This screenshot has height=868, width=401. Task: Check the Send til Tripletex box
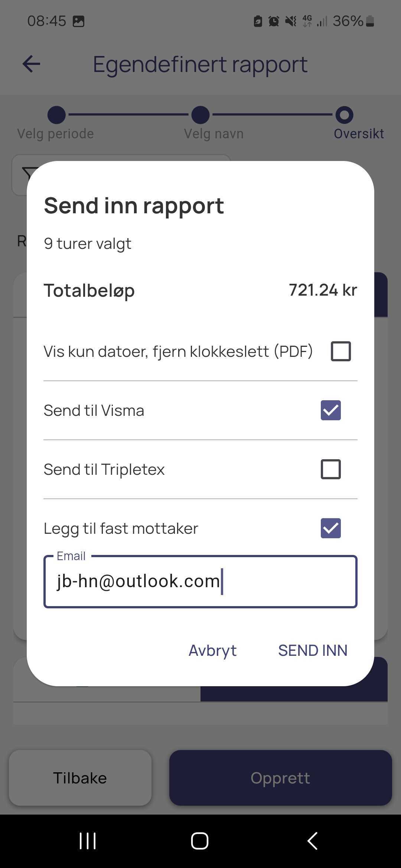click(331, 469)
